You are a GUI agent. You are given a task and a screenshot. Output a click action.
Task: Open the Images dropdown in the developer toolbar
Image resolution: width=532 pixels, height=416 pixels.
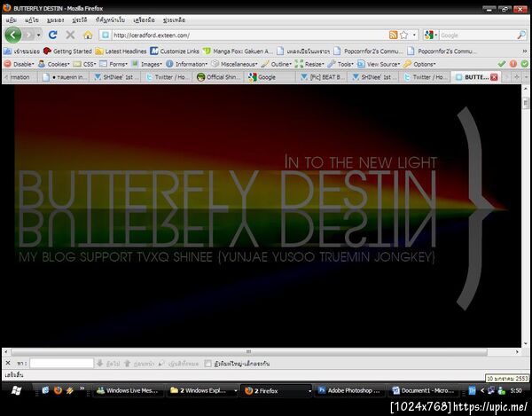point(146,64)
